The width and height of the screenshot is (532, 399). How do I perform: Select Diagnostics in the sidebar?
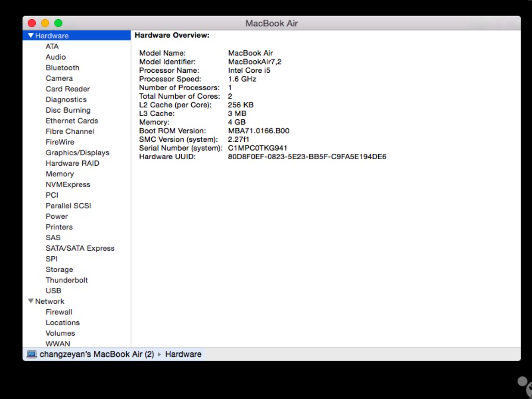click(66, 99)
